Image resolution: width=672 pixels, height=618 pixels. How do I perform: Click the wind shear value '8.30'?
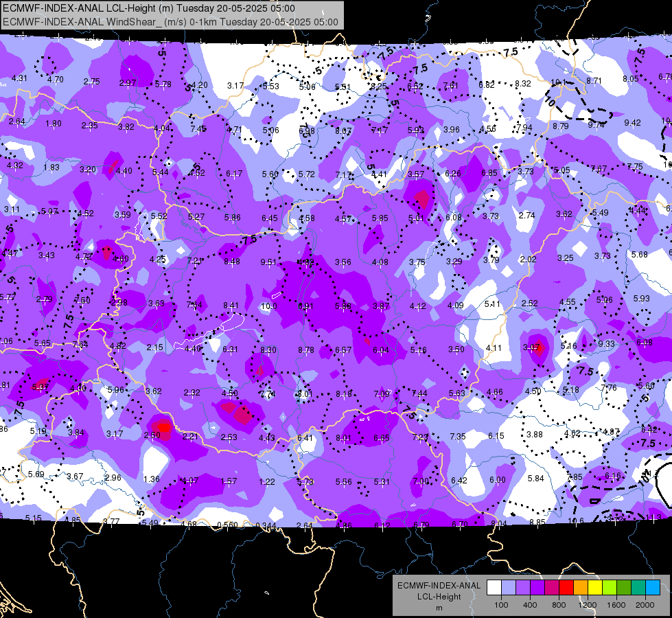click(x=268, y=350)
